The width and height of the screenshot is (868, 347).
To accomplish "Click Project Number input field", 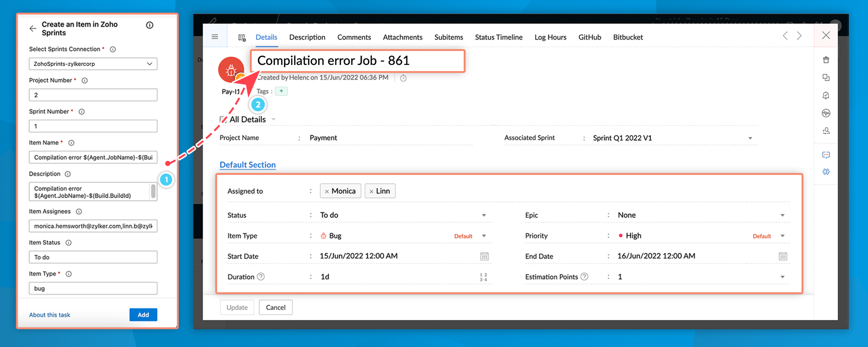I will point(93,95).
